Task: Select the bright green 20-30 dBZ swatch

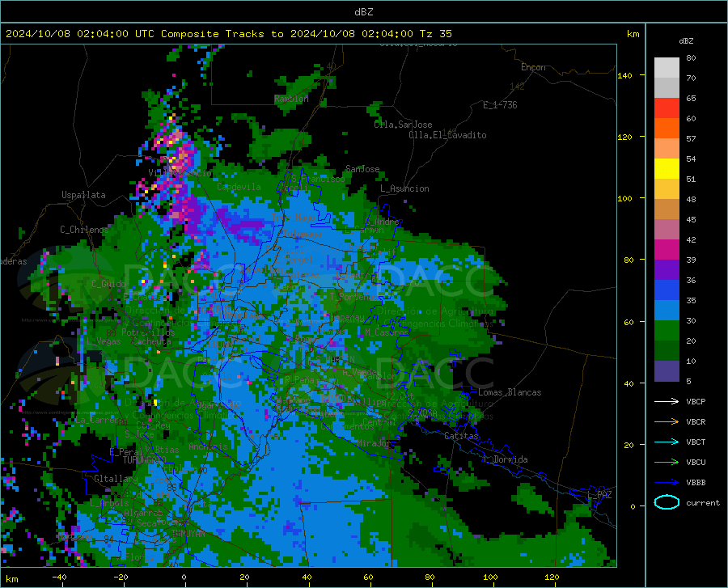Action: [667, 331]
